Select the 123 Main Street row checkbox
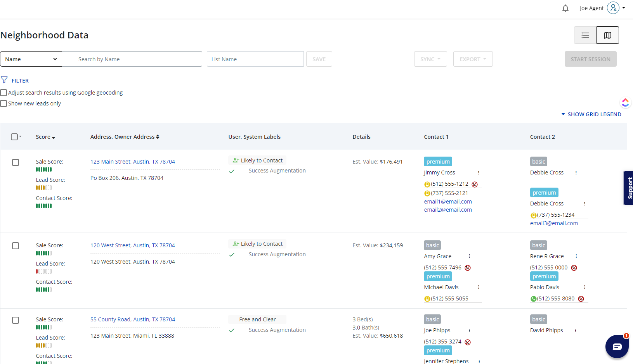 tap(16, 162)
